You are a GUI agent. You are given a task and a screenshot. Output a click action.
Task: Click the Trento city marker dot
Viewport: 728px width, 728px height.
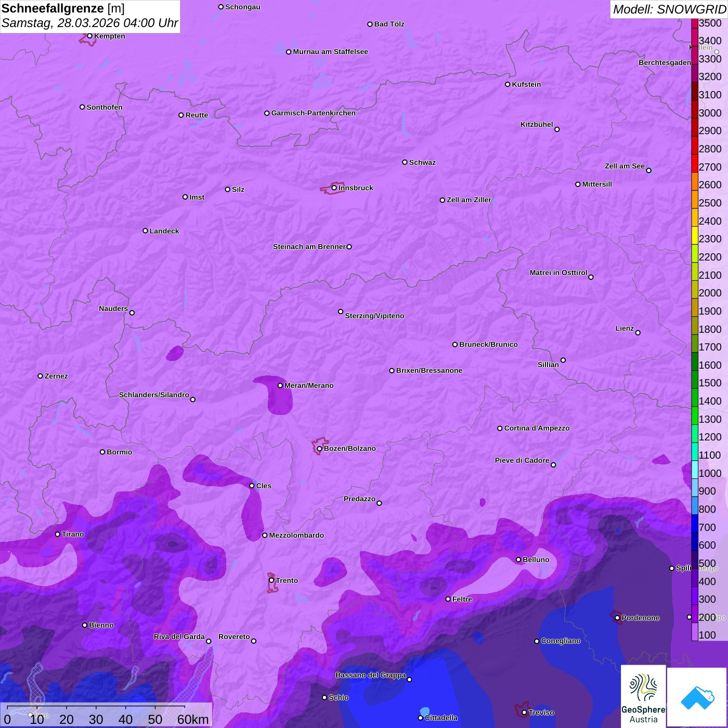[x=271, y=580]
